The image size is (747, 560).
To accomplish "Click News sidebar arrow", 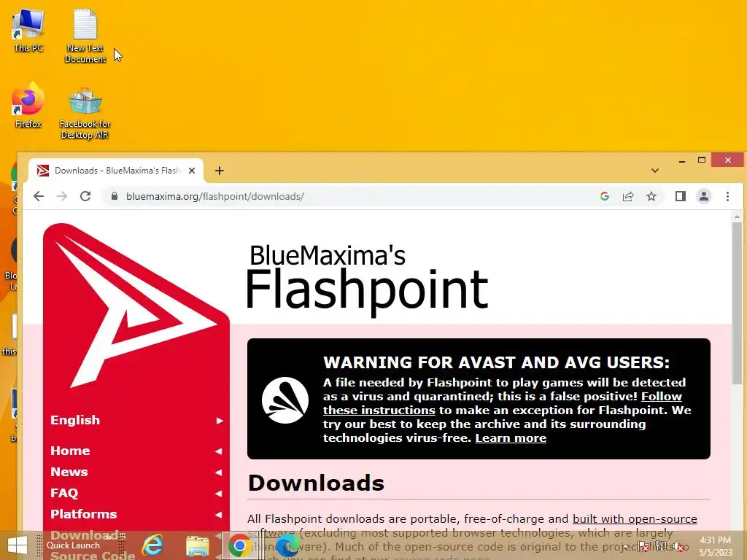I will [219, 472].
